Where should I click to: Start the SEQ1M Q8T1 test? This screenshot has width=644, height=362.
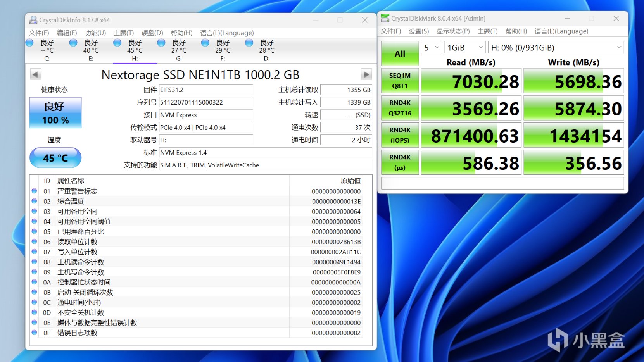click(x=400, y=81)
